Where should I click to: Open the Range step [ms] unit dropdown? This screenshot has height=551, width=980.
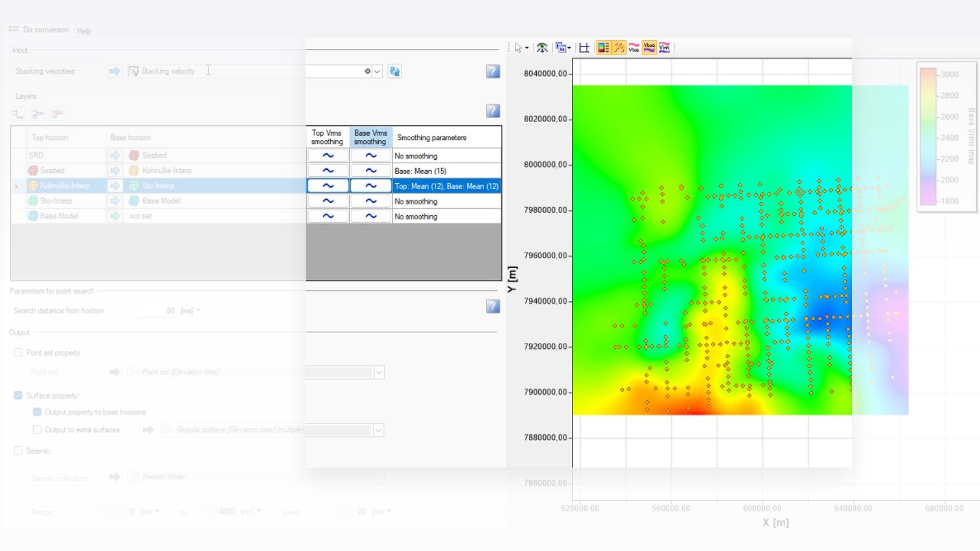click(389, 511)
